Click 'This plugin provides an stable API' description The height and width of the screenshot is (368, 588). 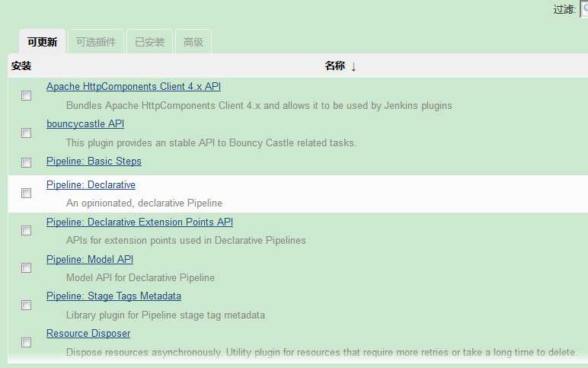211,143
